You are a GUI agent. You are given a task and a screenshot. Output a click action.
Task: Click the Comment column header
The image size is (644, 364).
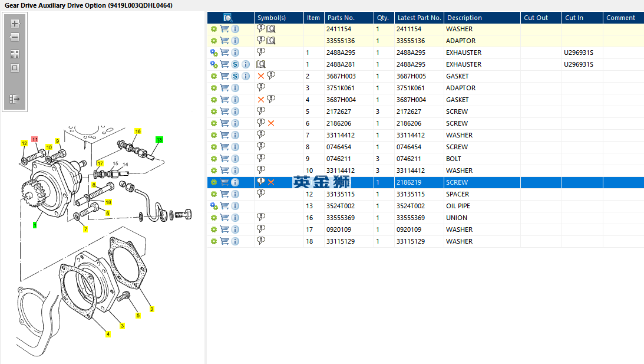pos(623,18)
